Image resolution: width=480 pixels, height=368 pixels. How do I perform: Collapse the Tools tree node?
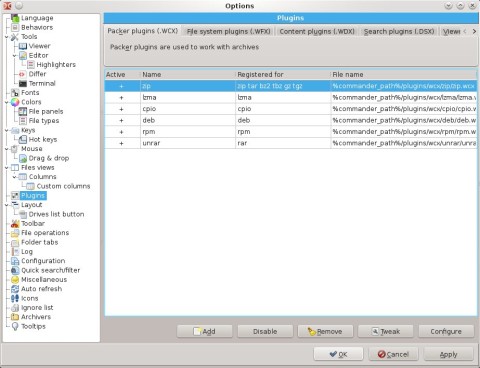point(6,37)
